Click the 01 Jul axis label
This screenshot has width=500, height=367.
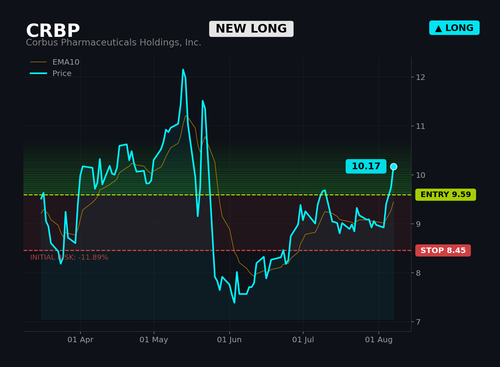click(x=303, y=340)
